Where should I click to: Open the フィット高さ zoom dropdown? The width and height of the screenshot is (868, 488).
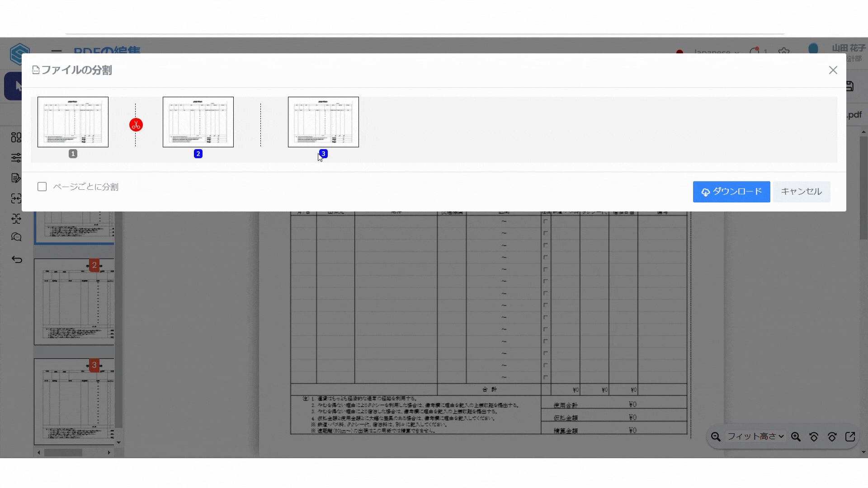pyautogui.click(x=755, y=436)
